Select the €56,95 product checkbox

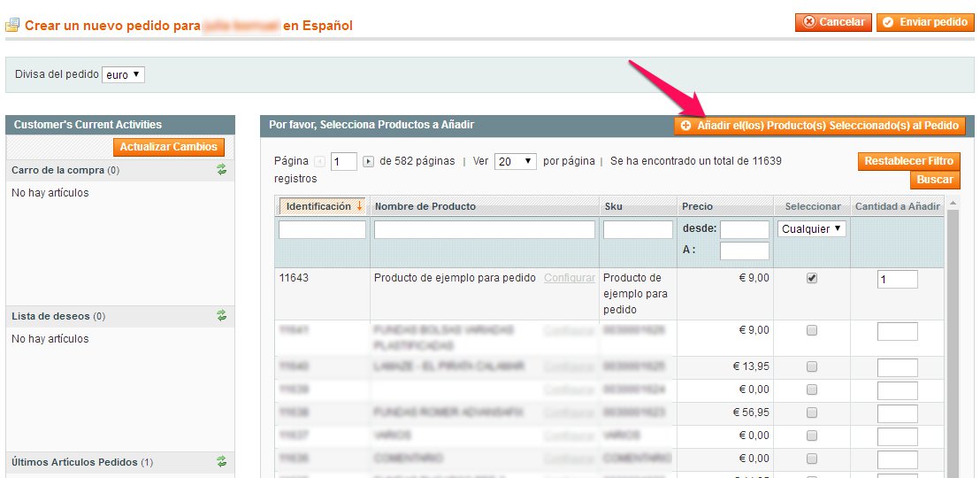pyautogui.click(x=812, y=412)
